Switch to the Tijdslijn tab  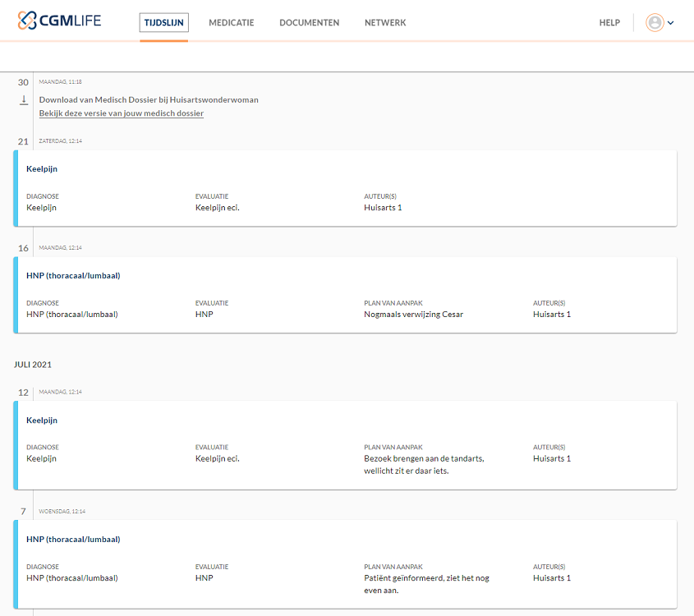(163, 23)
